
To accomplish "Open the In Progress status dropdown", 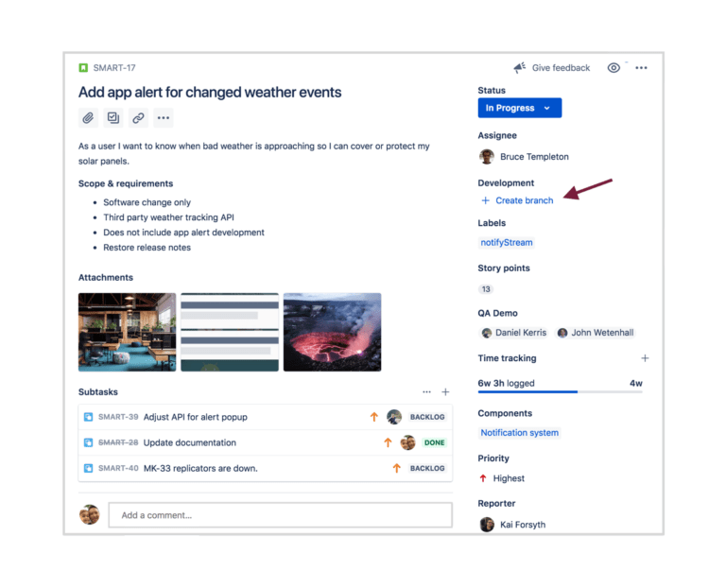I will [x=520, y=108].
